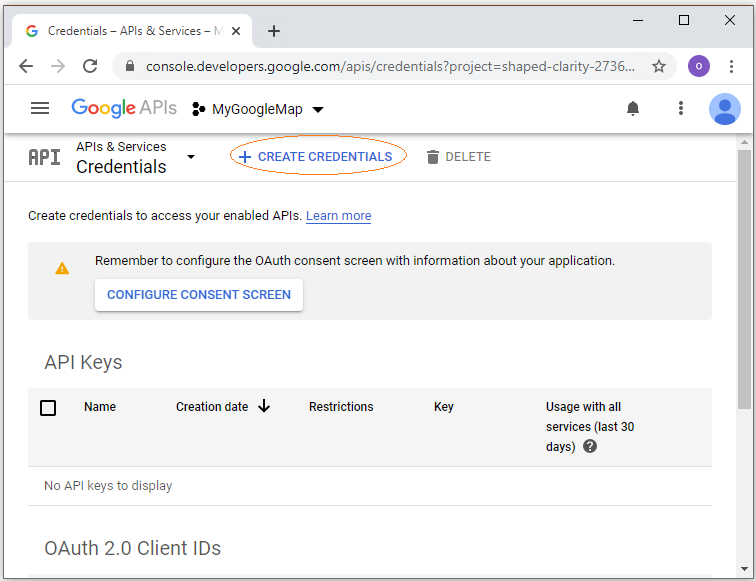The image size is (756, 581).
Task: Maximize the browser window
Action: click(684, 20)
